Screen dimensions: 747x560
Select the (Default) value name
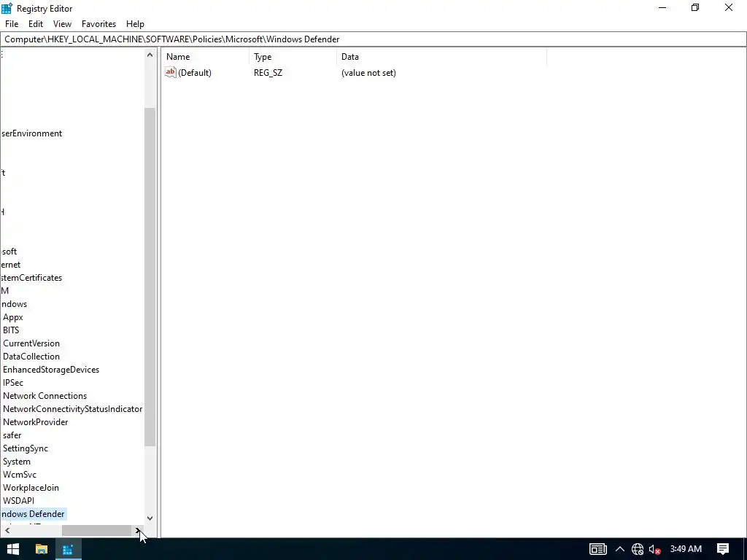(x=194, y=73)
